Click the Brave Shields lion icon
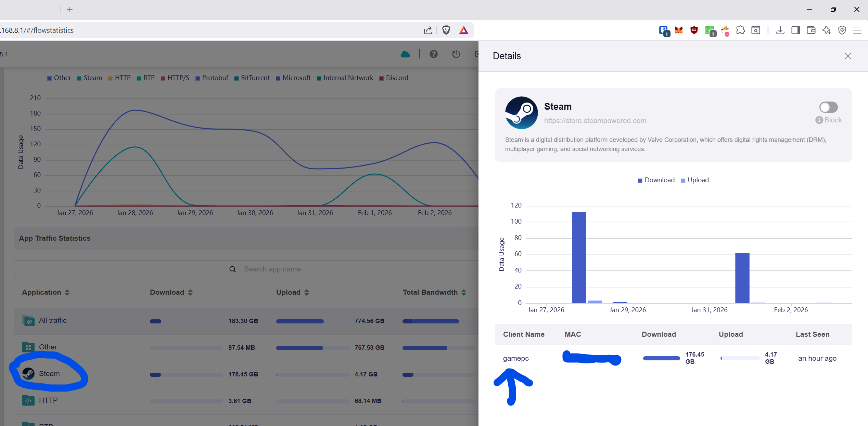868x426 pixels. 446,30
